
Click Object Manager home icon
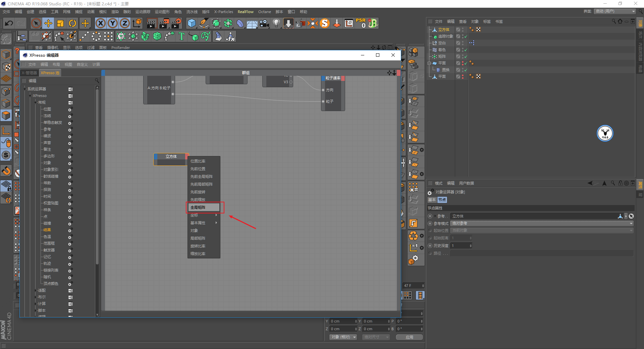click(620, 21)
